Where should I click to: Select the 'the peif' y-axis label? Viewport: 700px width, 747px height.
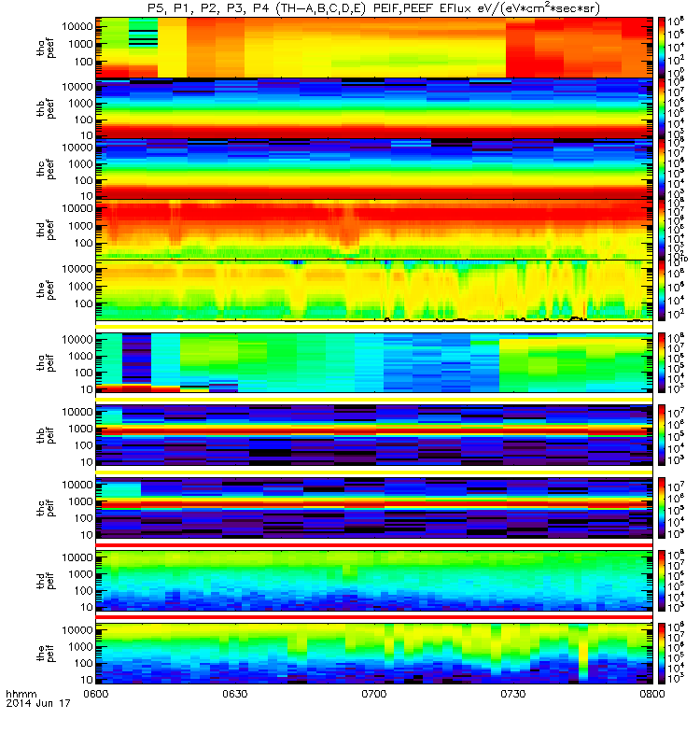point(46,654)
